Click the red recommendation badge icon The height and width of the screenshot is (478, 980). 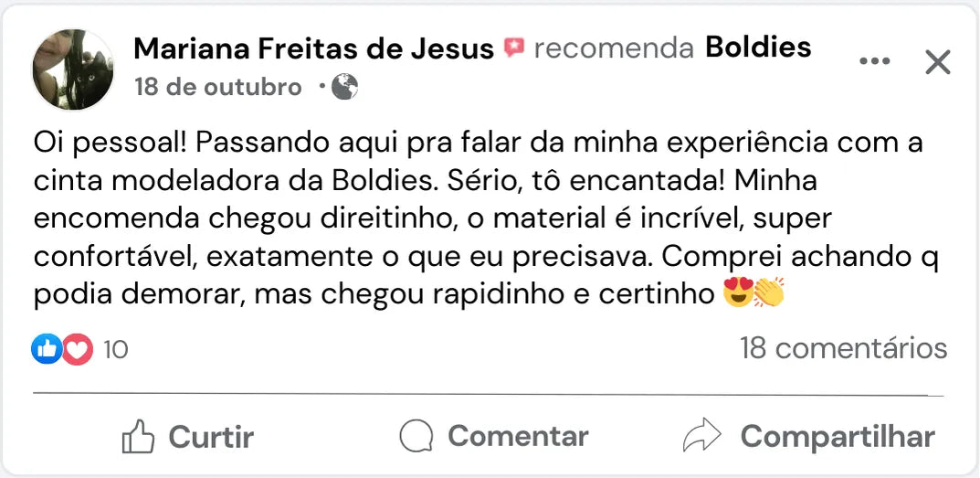click(x=514, y=48)
